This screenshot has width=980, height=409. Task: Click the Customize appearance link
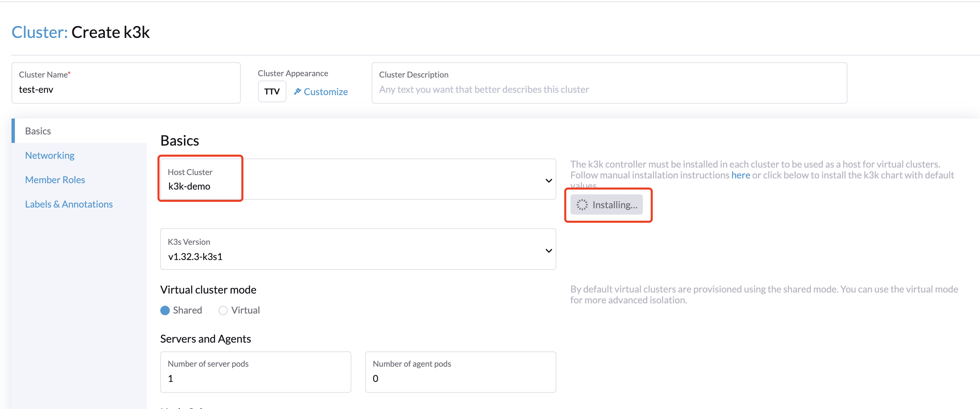[x=325, y=92]
